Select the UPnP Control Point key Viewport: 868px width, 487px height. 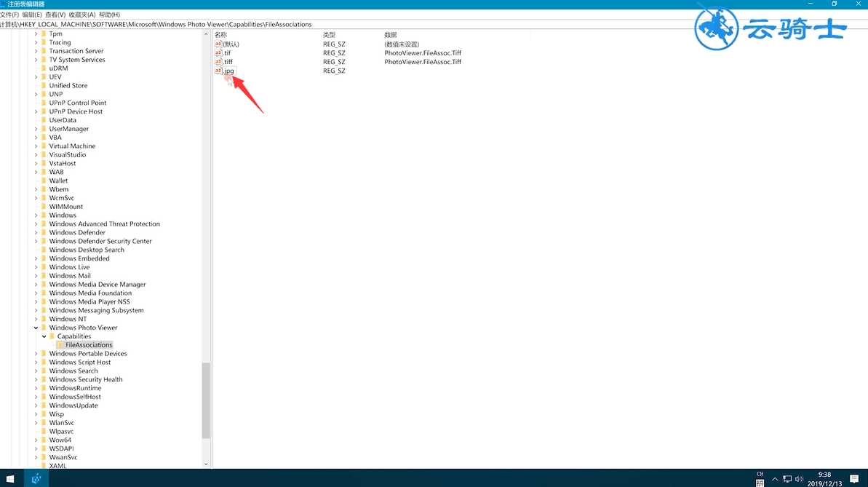point(78,103)
